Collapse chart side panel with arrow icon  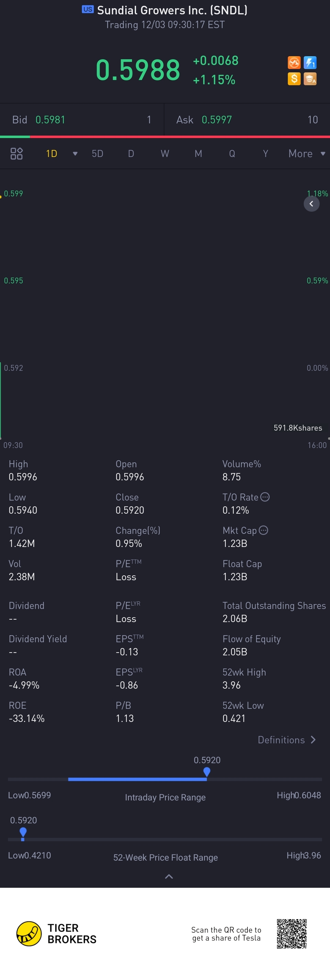click(x=311, y=204)
